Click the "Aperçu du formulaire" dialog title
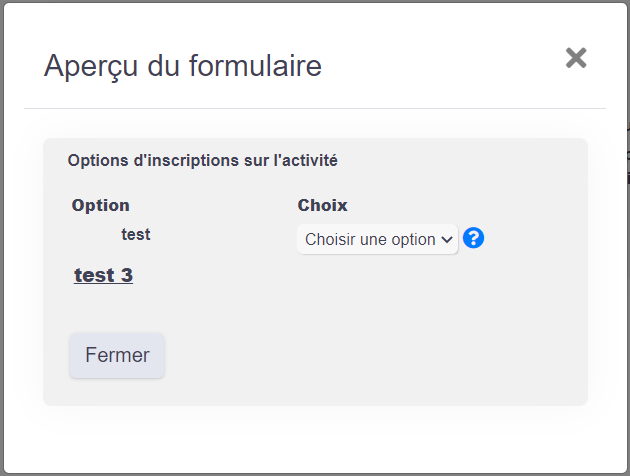The height and width of the screenshot is (476, 630). point(183,66)
